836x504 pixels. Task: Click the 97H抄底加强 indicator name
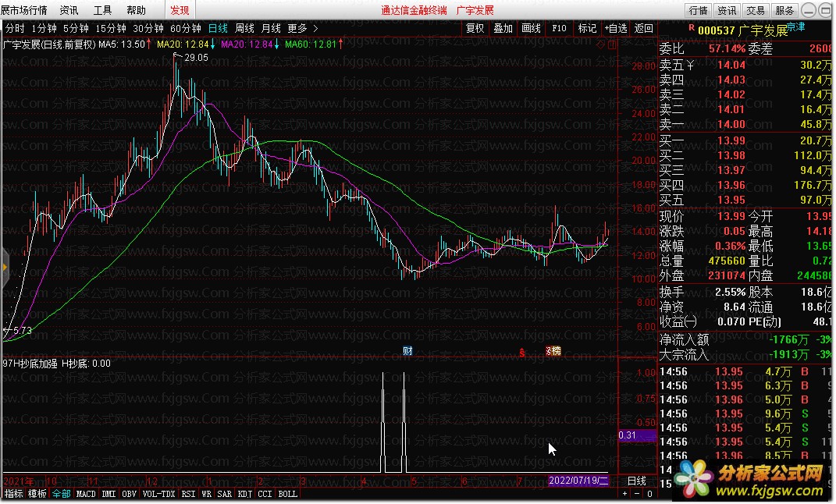30,364
